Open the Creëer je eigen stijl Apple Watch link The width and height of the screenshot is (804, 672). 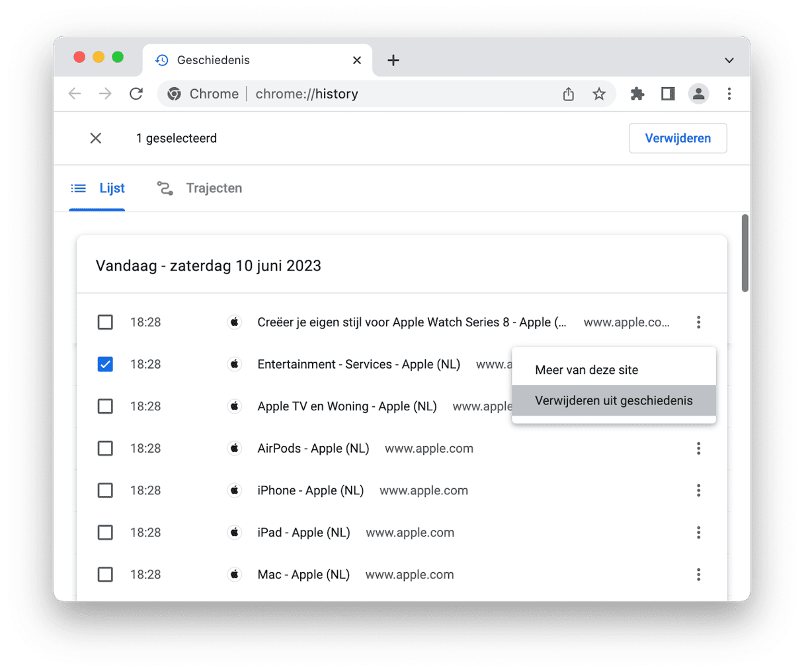[x=412, y=322]
